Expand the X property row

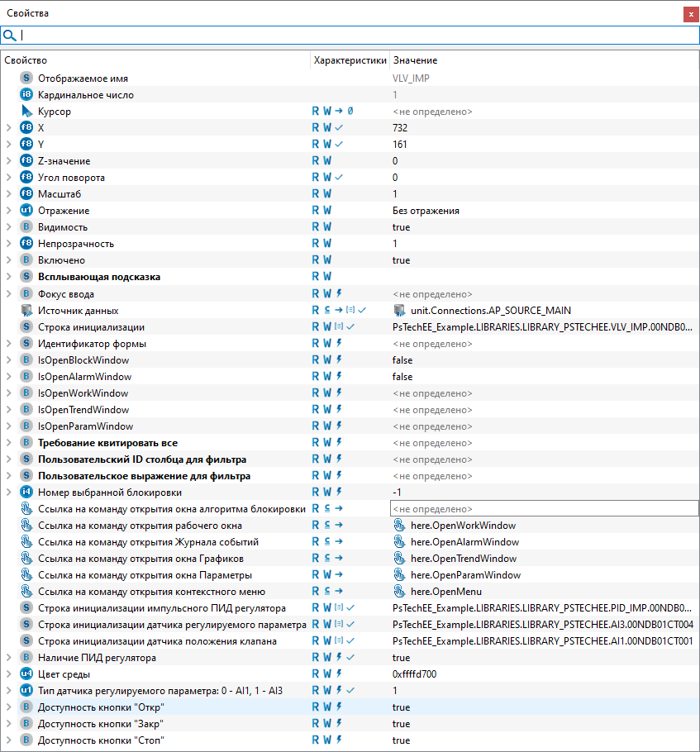pyautogui.click(x=8, y=128)
